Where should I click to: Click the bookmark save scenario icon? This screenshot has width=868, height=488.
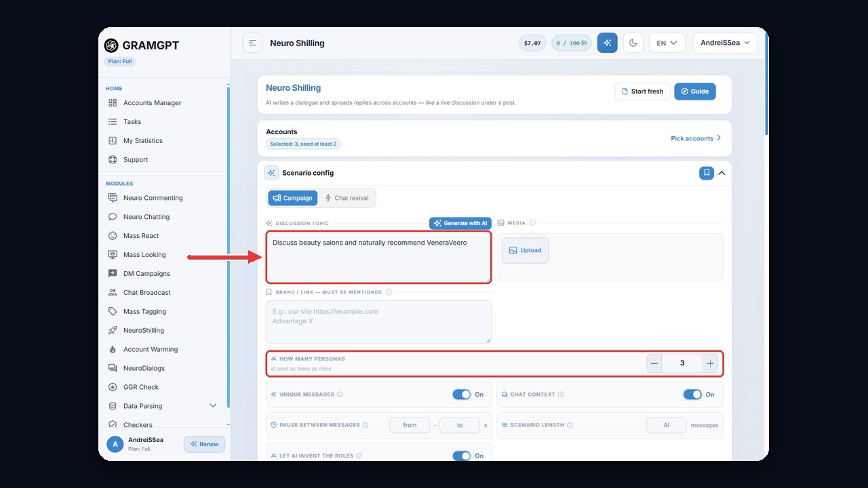coord(707,173)
